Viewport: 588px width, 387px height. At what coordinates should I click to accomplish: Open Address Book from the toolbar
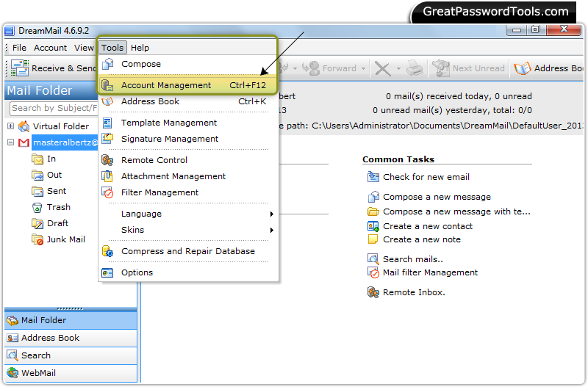click(x=548, y=68)
